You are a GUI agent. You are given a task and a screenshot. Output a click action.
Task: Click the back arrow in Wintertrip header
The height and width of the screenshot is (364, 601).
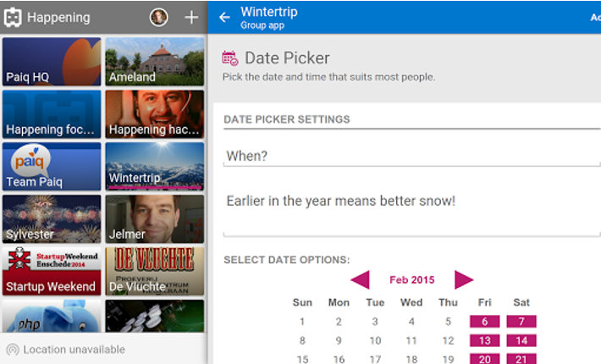(224, 17)
